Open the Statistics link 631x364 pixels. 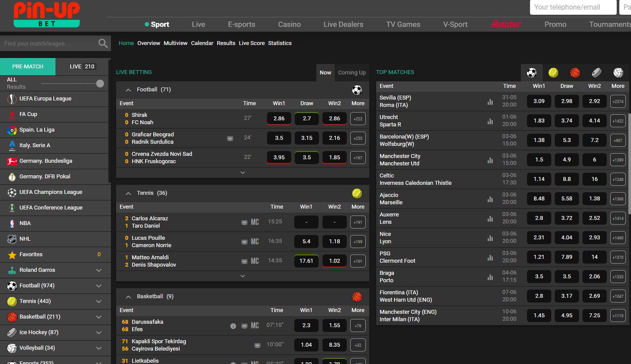(280, 43)
